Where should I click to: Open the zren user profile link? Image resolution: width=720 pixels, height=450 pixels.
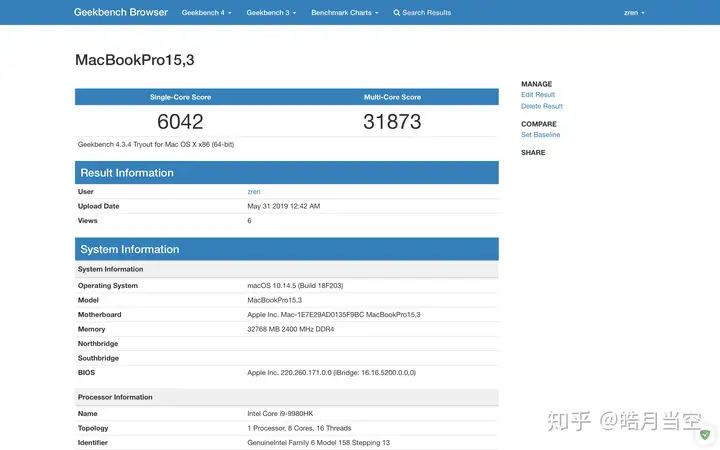pos(254,192)
